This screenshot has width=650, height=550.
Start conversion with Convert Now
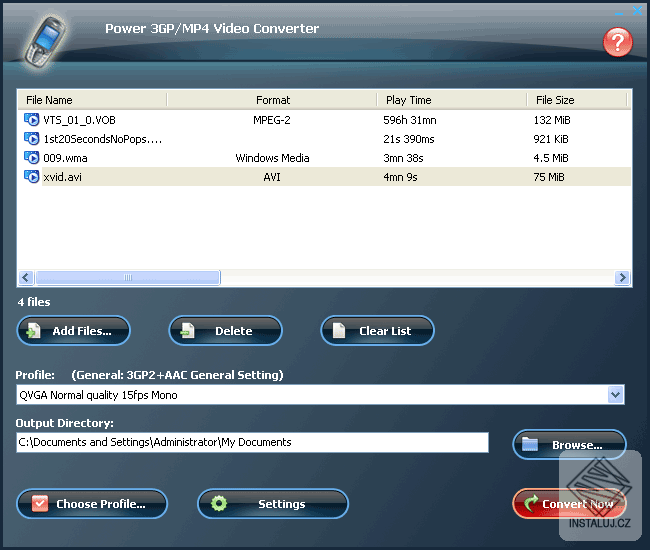569,504
